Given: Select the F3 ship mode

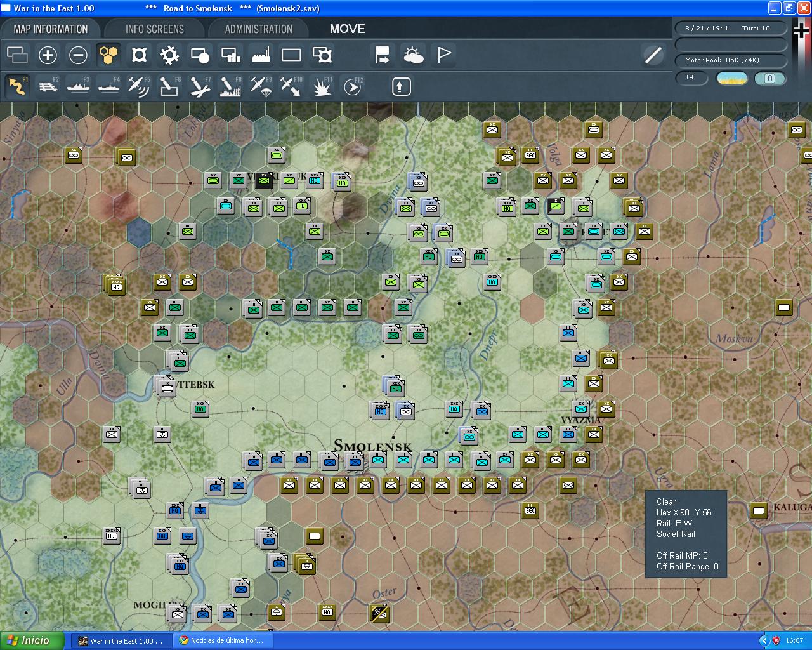Looking at the screenshot, I should (x=78, y=86).
